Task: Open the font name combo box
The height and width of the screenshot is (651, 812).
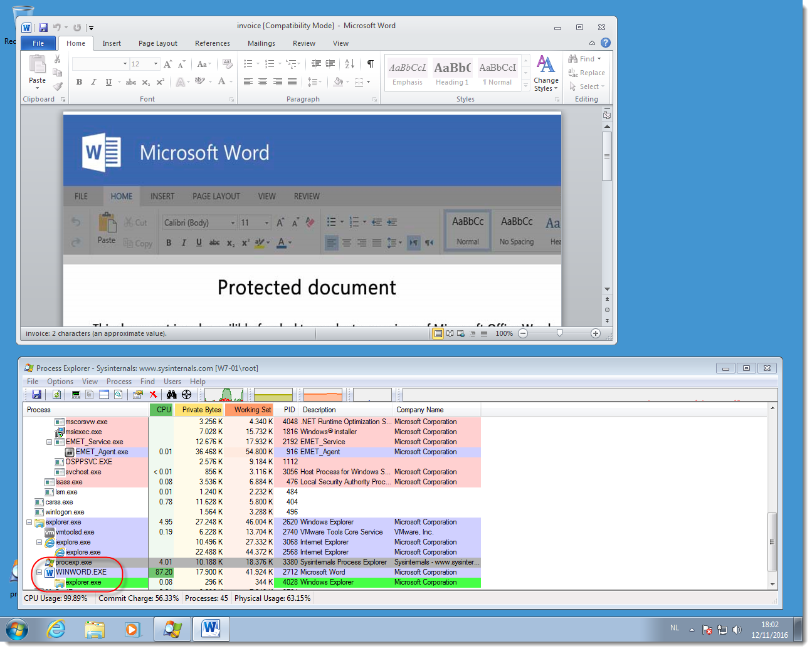Action: (x=100, y=64)
